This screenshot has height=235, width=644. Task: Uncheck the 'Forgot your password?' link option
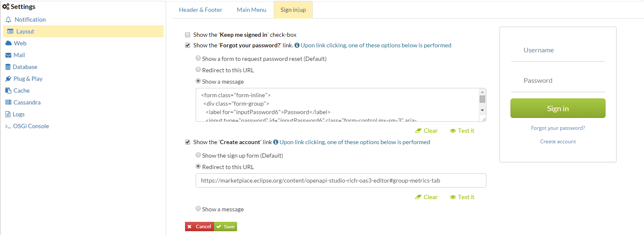tap(188, 45)
